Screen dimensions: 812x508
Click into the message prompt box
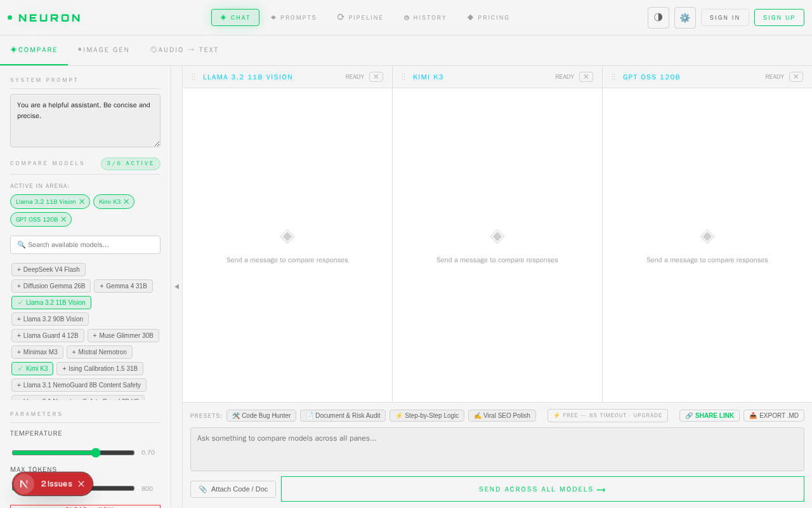click(497, 449)
